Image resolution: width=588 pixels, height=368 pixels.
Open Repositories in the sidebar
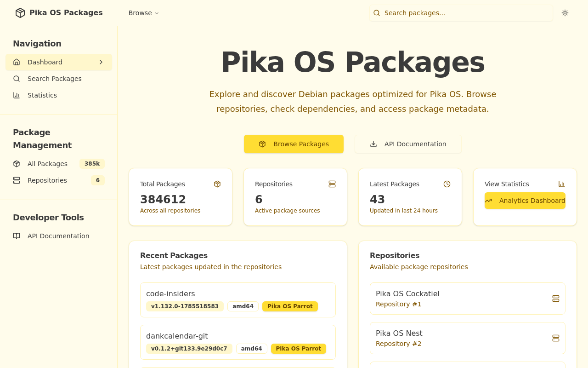pos(59,180)
